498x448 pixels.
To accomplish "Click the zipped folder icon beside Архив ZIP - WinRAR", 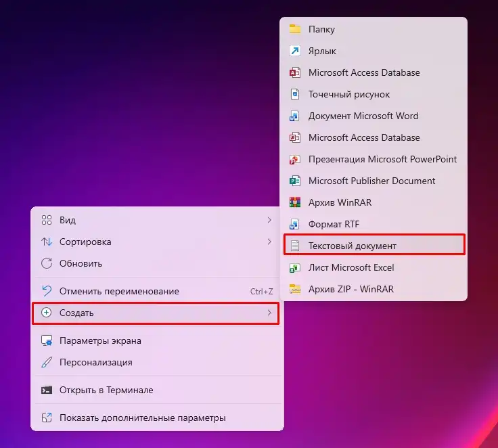I will point(295,289).
